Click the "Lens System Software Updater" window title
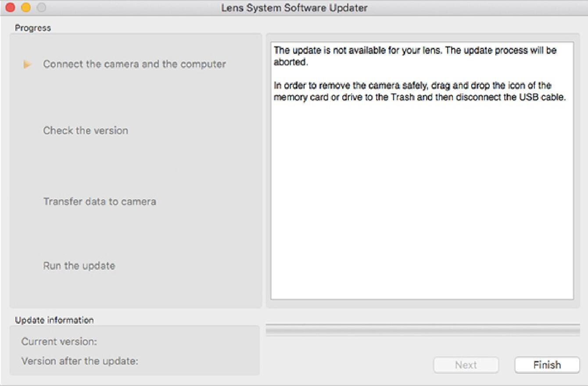 pyautogui.click(x=294, y=7)
